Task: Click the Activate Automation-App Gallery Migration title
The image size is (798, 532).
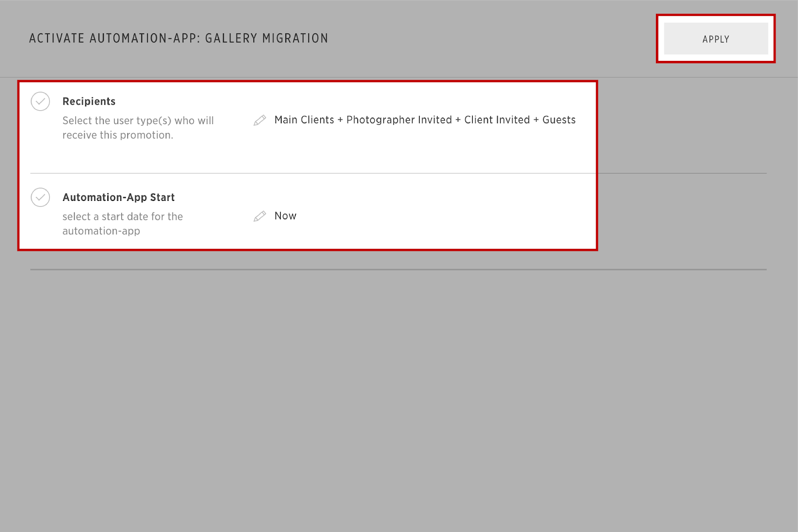Action: coord(179,38)
